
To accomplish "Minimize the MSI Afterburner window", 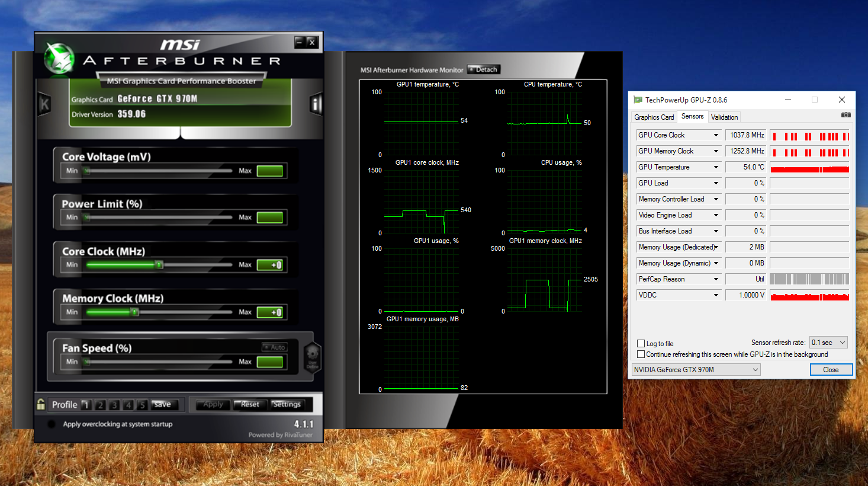I will click(300, 42).
